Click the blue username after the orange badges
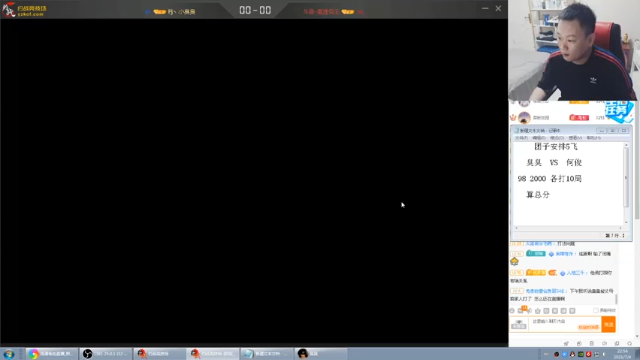The image size is (640, 360). (x=576, y=273)
